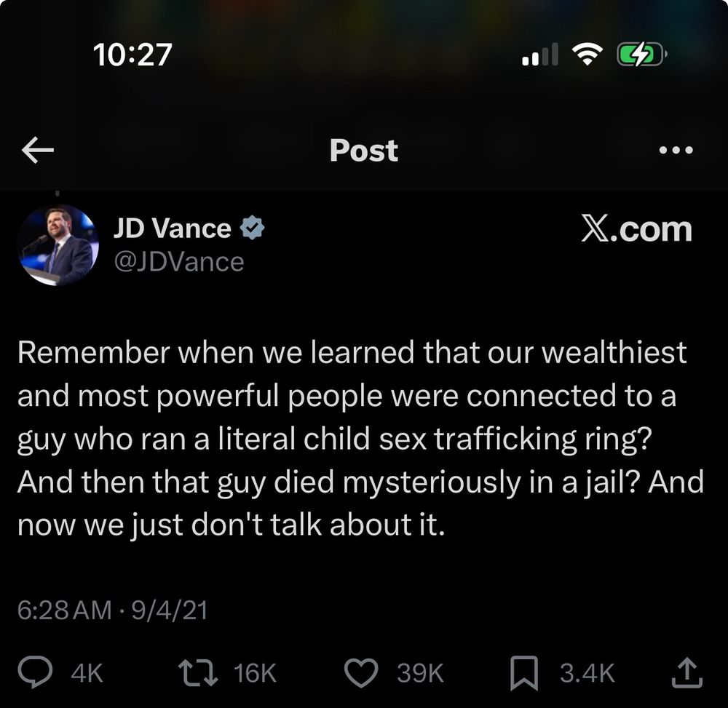Tap the 39K likes count

420,673
